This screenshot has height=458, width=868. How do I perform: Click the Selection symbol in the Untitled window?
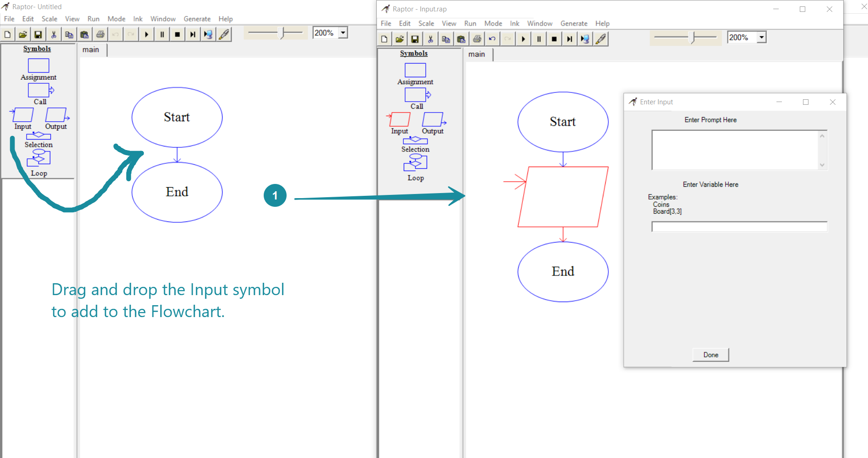(x=38, y=136)
